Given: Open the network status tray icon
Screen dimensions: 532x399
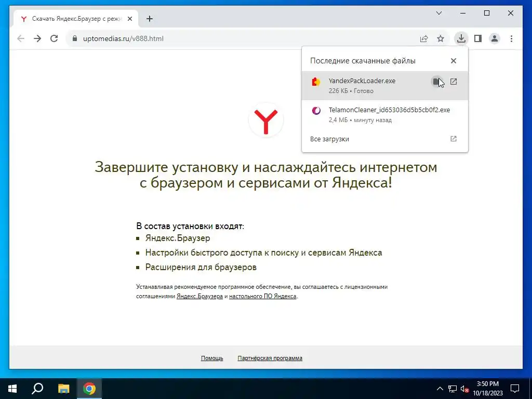Looking at the screenshot, I should (453, 389).
